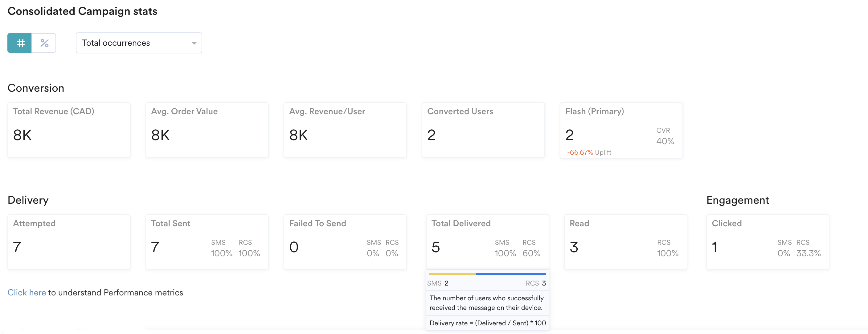This screenshot has width=868, height=334.
Task: Click the Clicked engagement card
Action: pos(767,242)
